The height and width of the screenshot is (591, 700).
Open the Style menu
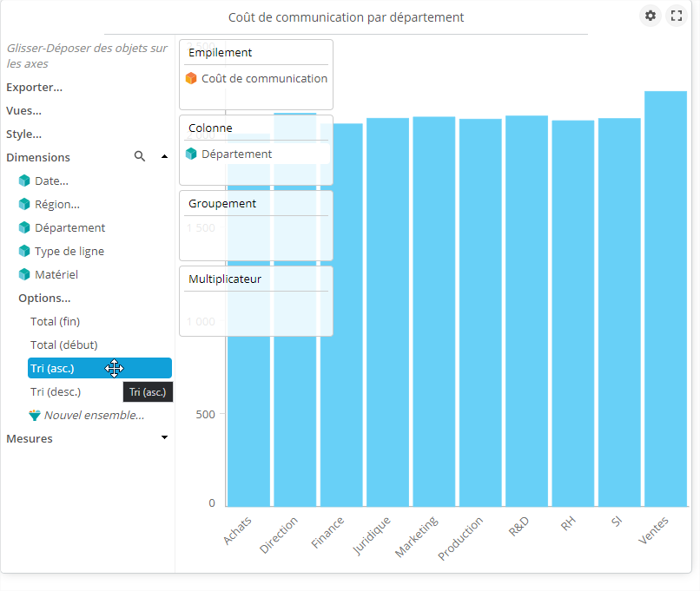23,134
